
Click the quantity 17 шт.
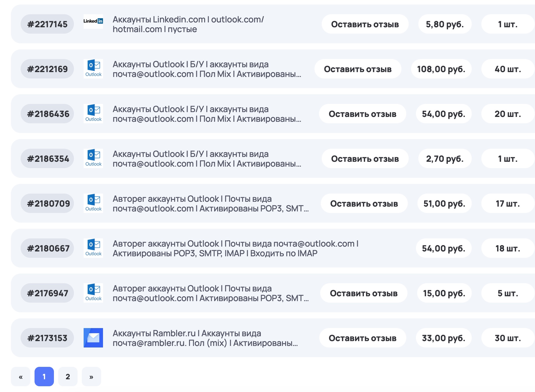[508, 203]
